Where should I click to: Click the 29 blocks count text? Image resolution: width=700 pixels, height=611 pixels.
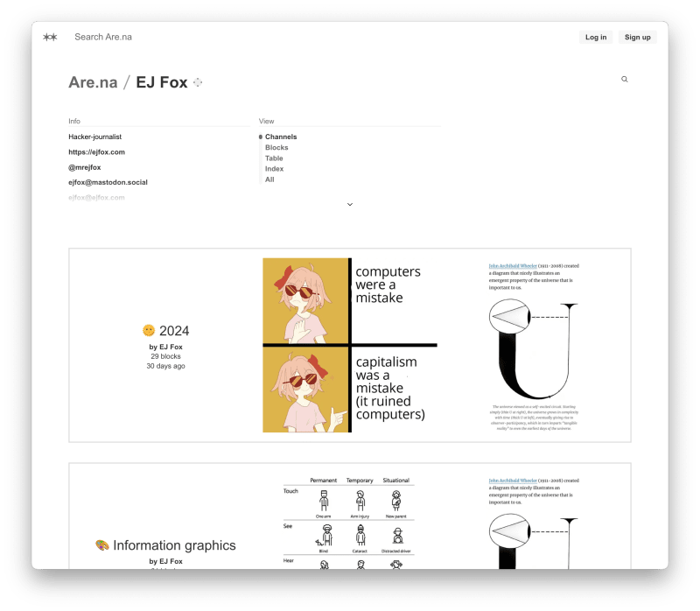point(165,356)
